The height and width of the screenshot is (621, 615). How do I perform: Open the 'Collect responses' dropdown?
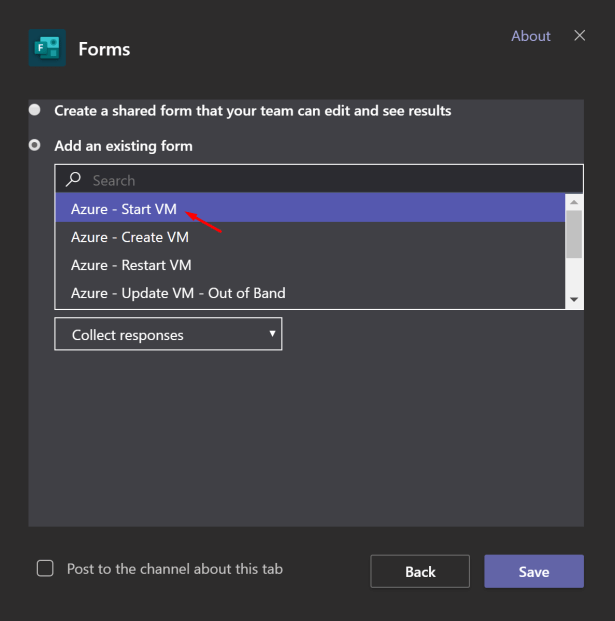click(168, 334)
